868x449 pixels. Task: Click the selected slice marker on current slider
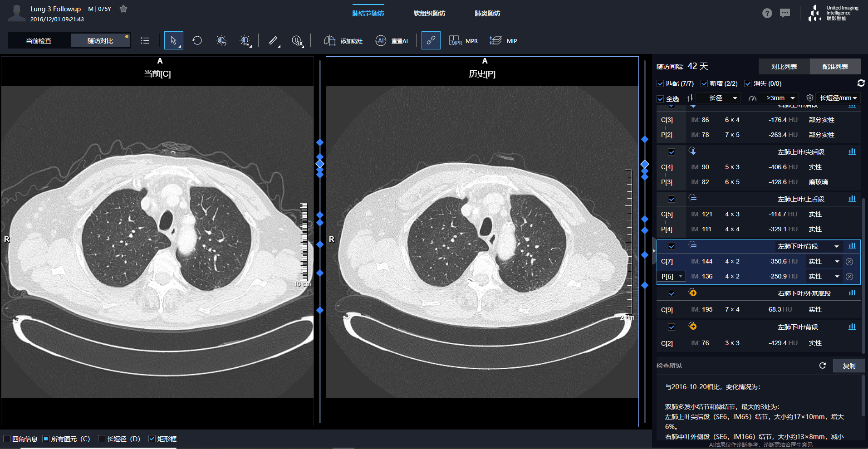(320, 163)
